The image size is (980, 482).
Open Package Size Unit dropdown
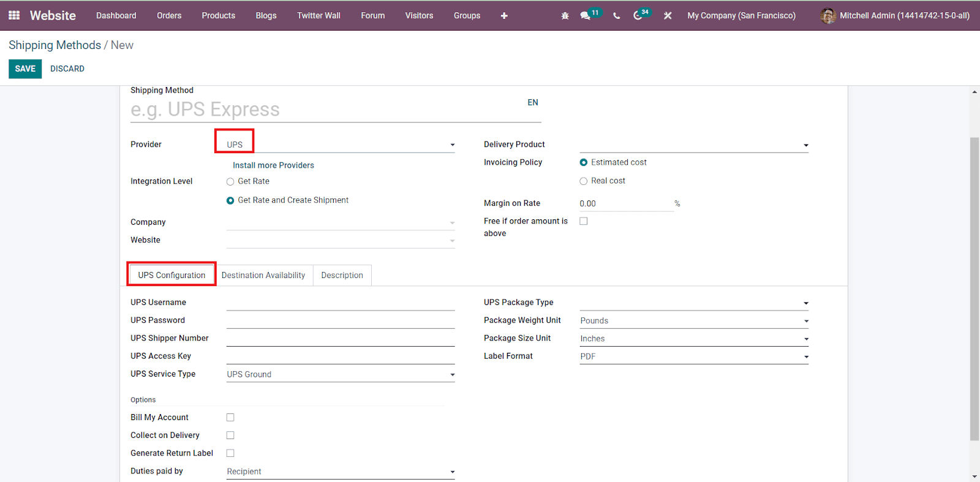point(694,338)
